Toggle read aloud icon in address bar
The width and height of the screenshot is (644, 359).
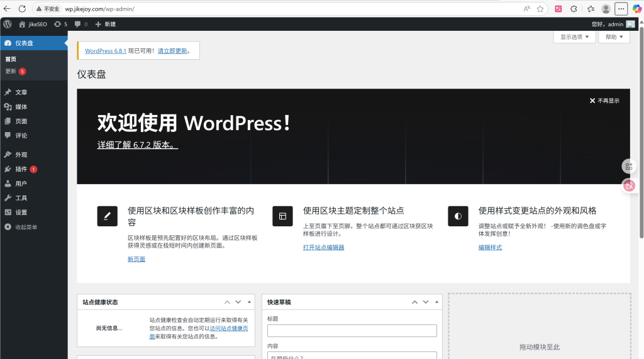click(x=526, y=9)
